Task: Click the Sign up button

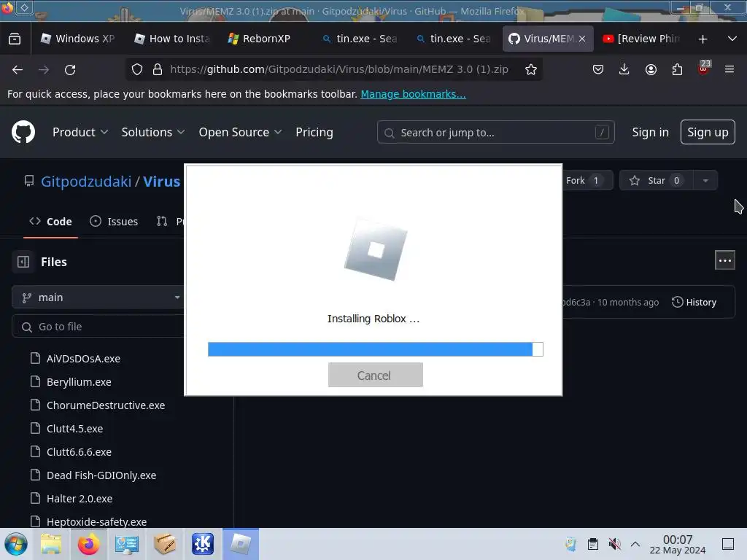Action: pos(708,132)
